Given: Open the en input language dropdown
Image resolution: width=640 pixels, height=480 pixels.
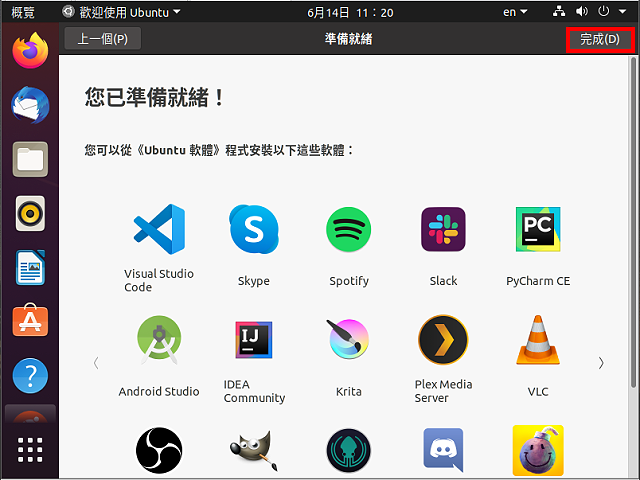Looking at the screenshot, I should coord(514,12).
